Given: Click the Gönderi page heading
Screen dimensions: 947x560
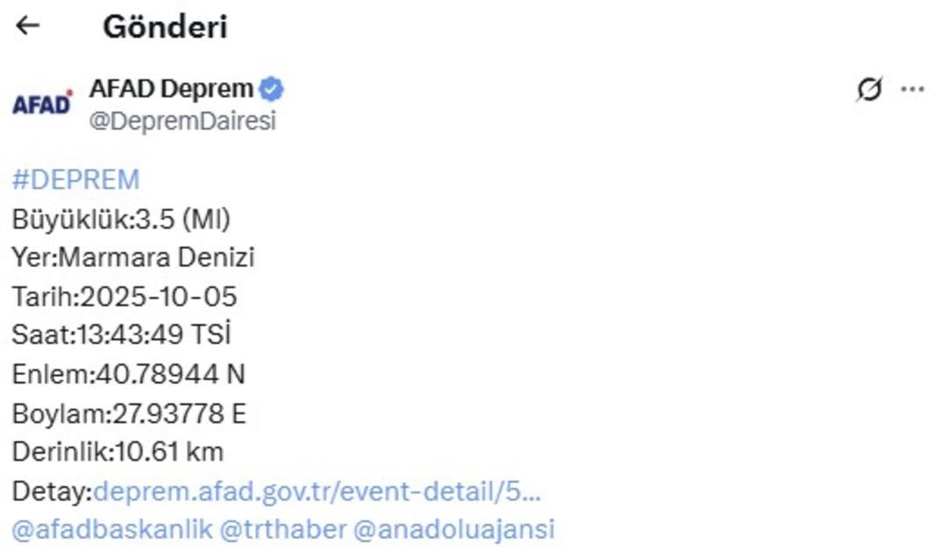Looking at the screenshot, I should (x=165, y=26).
